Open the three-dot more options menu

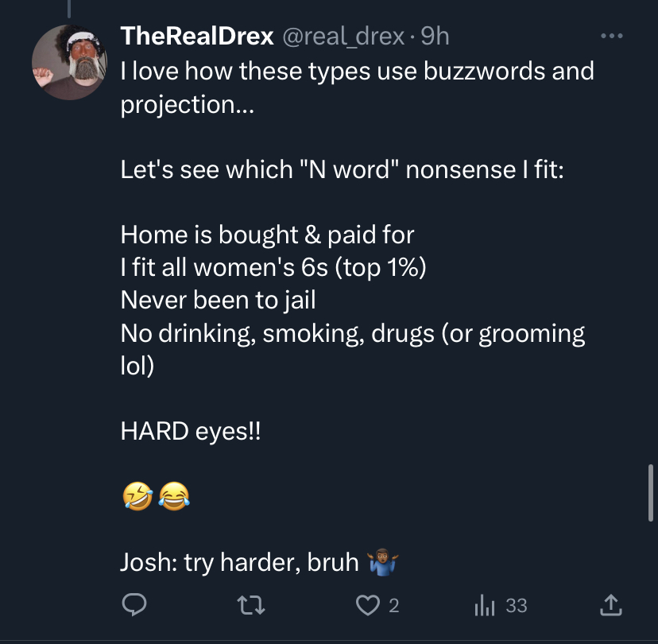tap(612, 36)
